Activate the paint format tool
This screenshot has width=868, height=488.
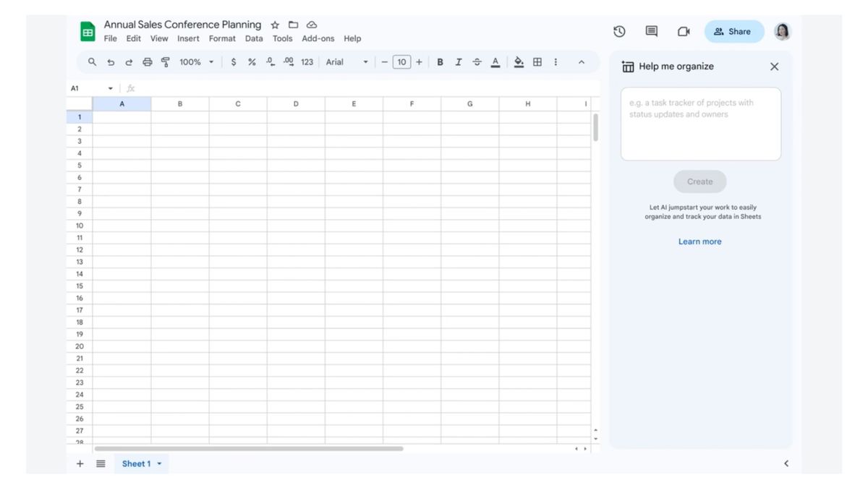pos(166,62)
